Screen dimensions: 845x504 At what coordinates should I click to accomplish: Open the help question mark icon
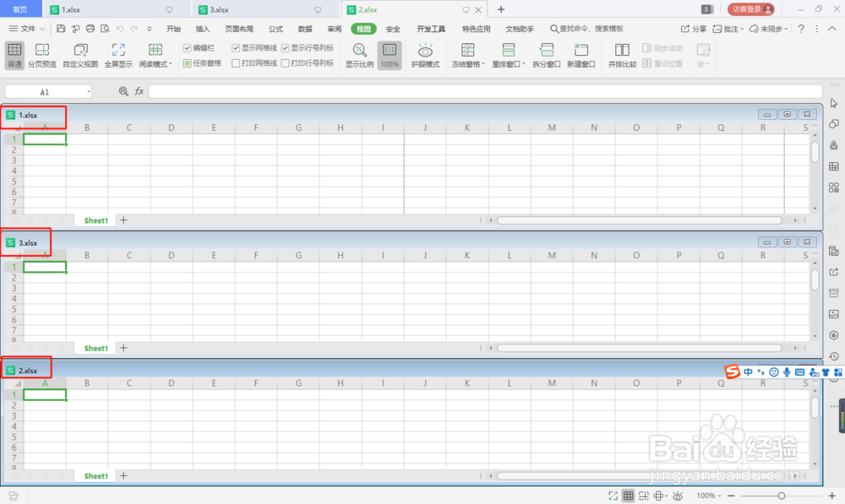[801, 29]
